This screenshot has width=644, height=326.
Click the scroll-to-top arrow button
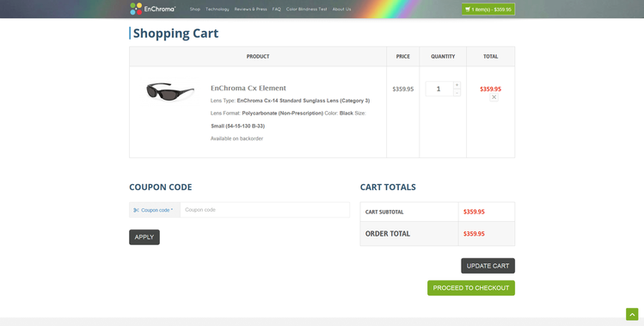[632, 314]
